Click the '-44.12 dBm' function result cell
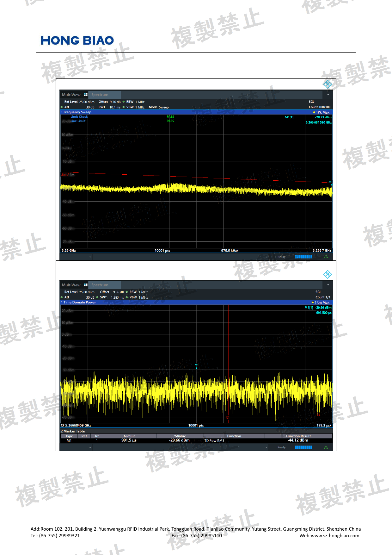Screen dimensions: 392x555 (x=298, y=440)
